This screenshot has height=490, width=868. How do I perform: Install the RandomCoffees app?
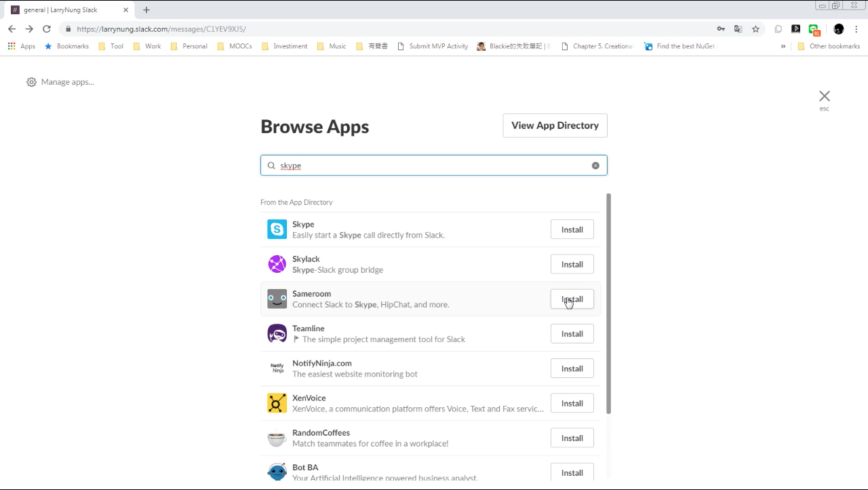pyautogui.click(x=572, y=438)
